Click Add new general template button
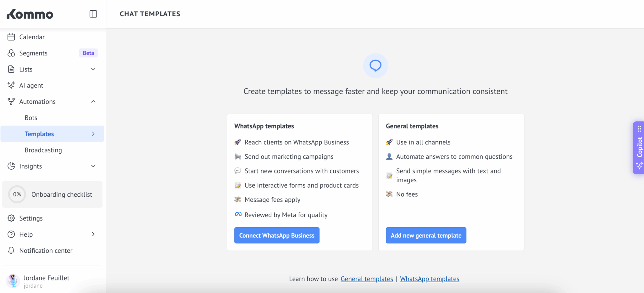Screen dimensions: 644x293 click(426, 235)
